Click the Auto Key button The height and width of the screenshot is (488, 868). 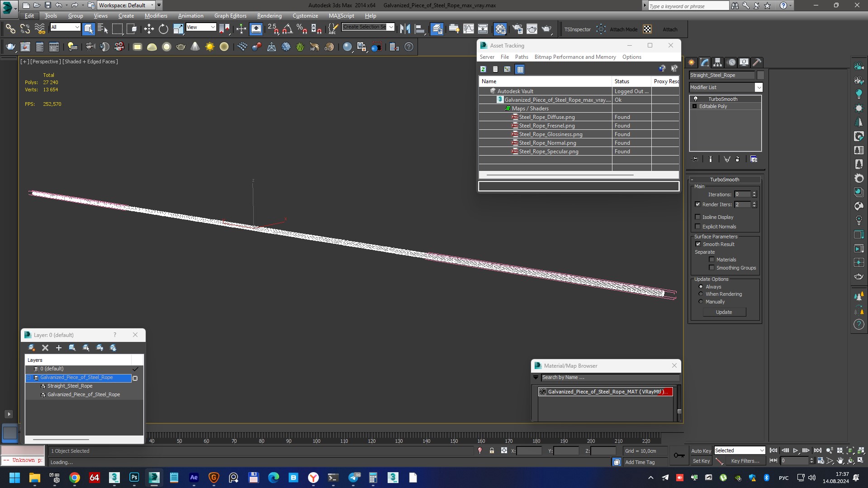click(701, 451)
